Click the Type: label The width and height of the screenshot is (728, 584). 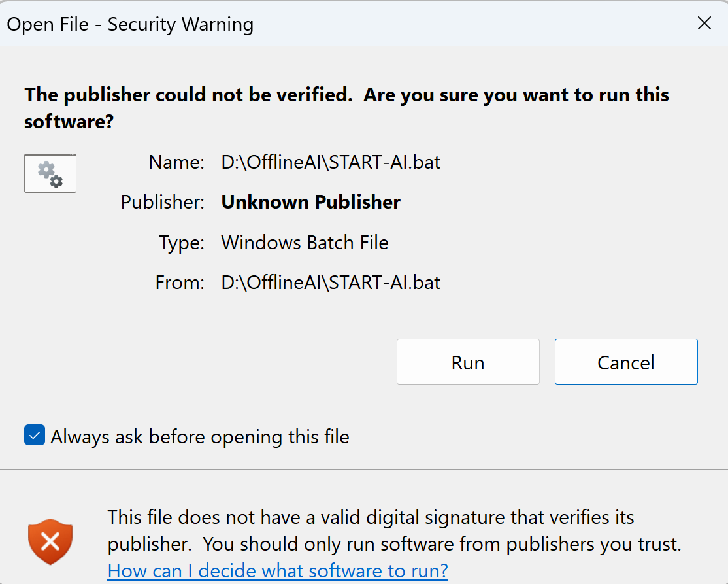tap(182, 243)
